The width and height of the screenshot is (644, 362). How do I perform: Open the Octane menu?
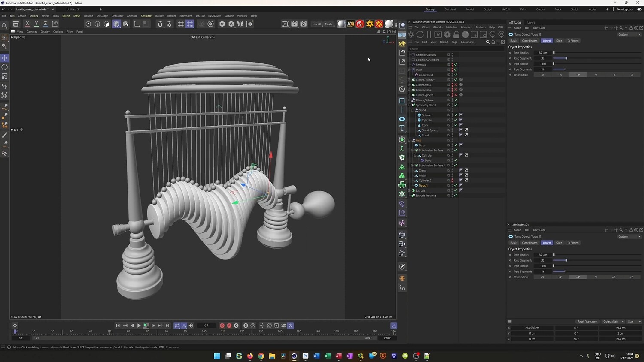pos(229,16)
